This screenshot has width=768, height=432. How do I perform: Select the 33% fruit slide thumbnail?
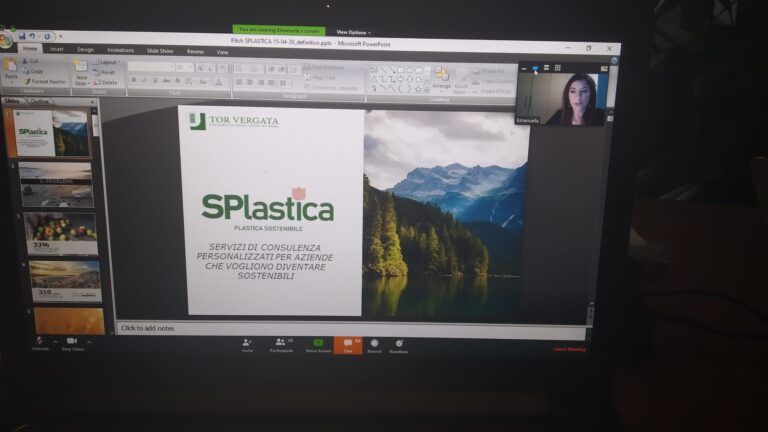pyautogui.click(x=61, y=234)
